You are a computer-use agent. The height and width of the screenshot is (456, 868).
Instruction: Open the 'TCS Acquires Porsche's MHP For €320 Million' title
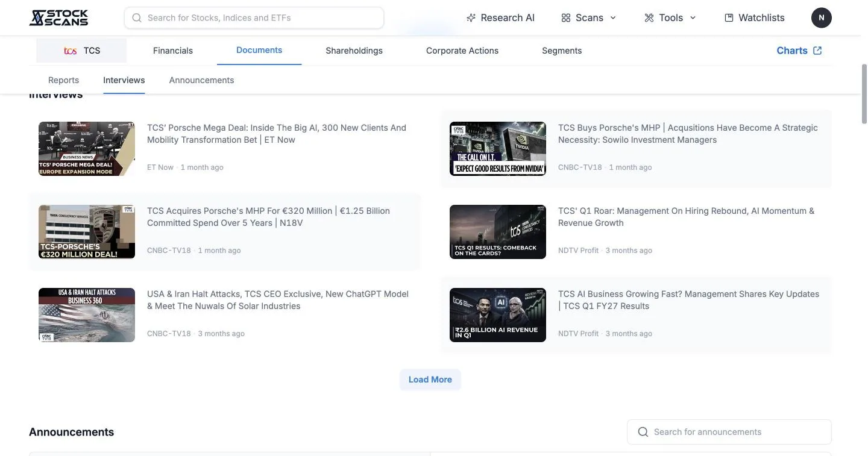pos(268,217)
